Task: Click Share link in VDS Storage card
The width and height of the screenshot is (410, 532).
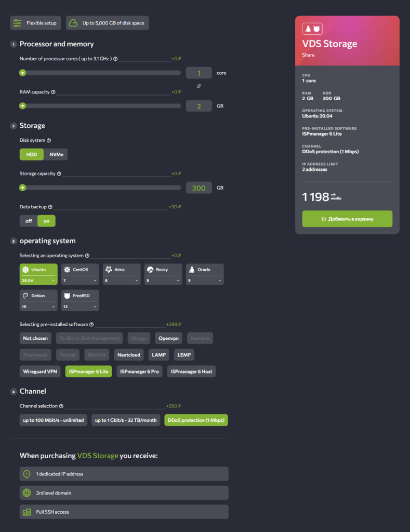Action: click(x=308, y=55)
